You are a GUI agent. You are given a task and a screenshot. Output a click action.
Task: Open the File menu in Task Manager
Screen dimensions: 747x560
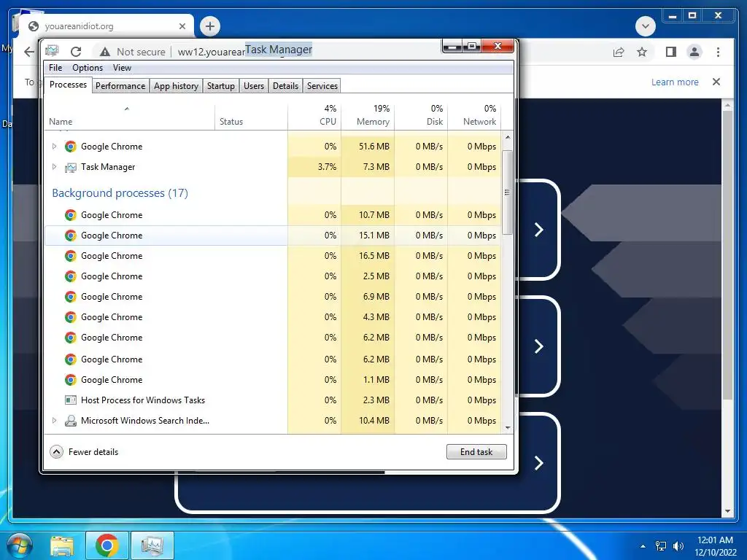55,68
